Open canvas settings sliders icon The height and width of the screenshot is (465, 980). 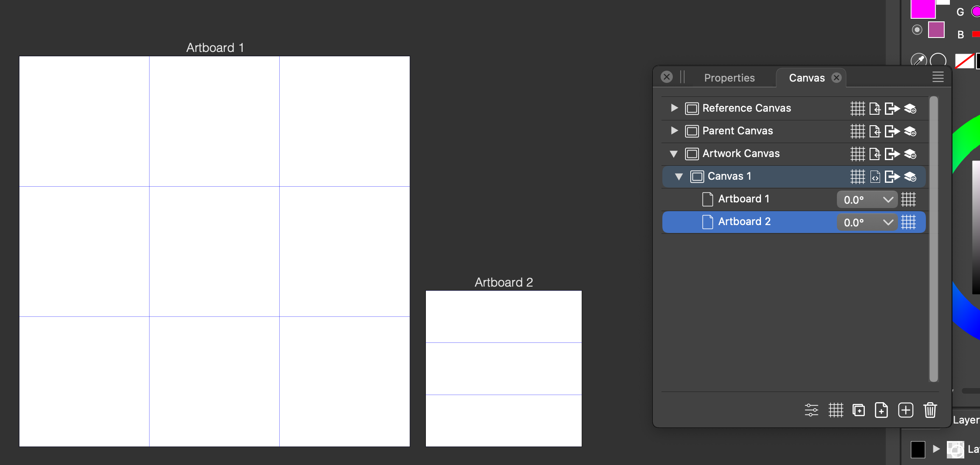(x=811, y=410)
